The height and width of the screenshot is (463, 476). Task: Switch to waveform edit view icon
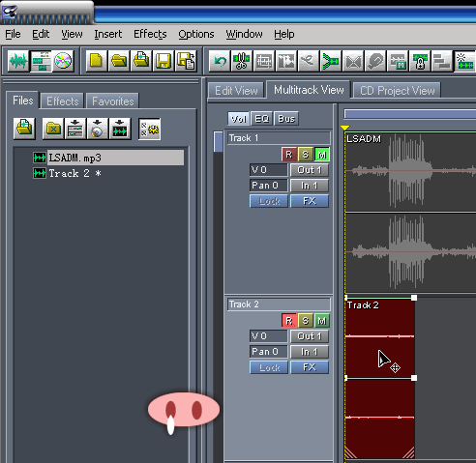coord(18,61)
